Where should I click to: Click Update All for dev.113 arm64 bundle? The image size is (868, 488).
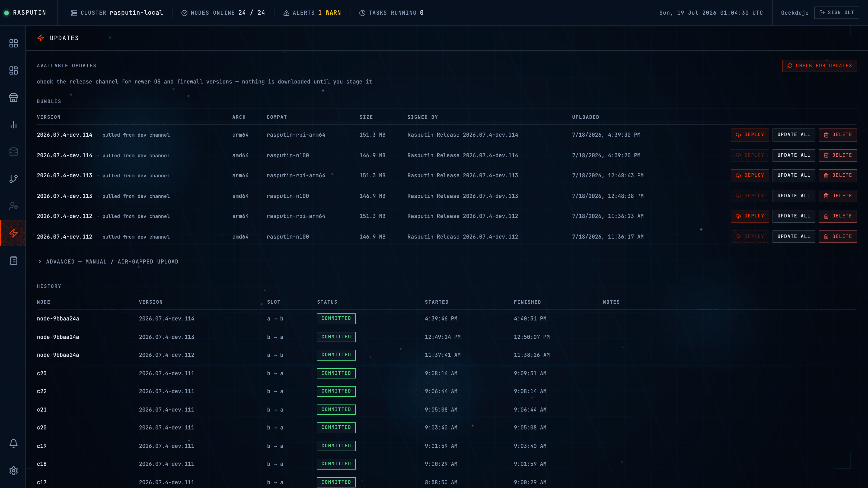[x=793, y=175]
